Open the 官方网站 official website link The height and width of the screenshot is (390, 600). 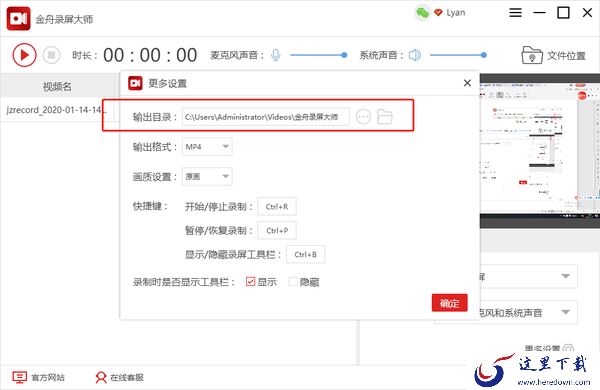pos(39,377)
